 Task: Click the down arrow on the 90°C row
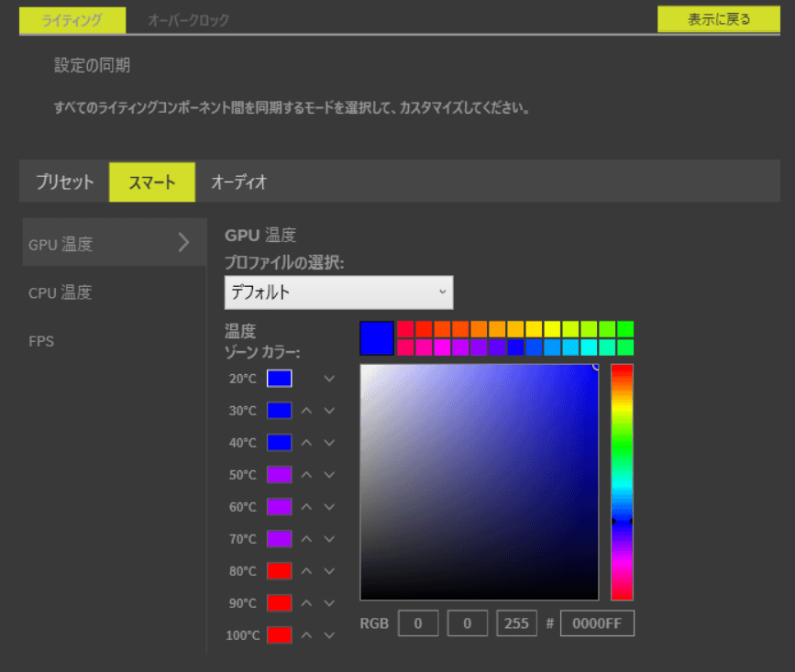329,603
